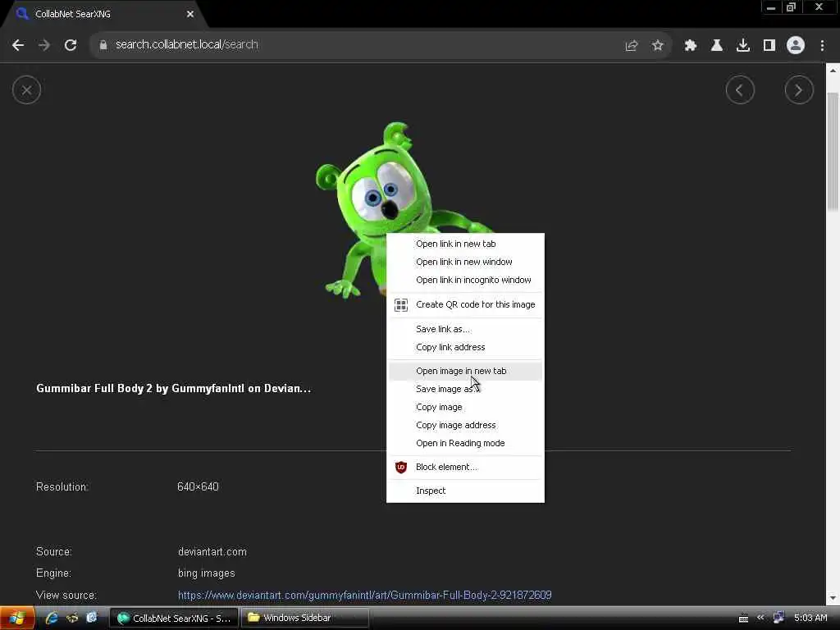This screenshot has width=840, height=630.
Task: Choose Save link as...
Action: tap(465, 329)
